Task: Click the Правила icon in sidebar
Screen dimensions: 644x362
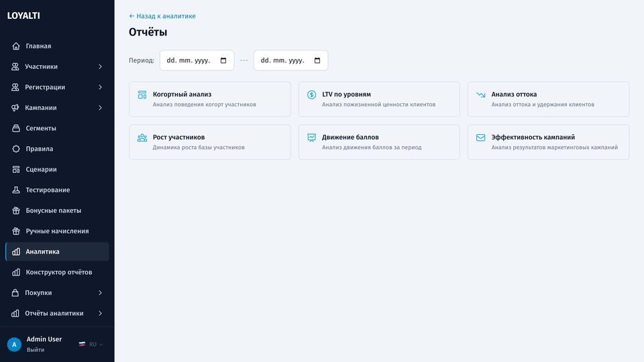Action: 16,149
